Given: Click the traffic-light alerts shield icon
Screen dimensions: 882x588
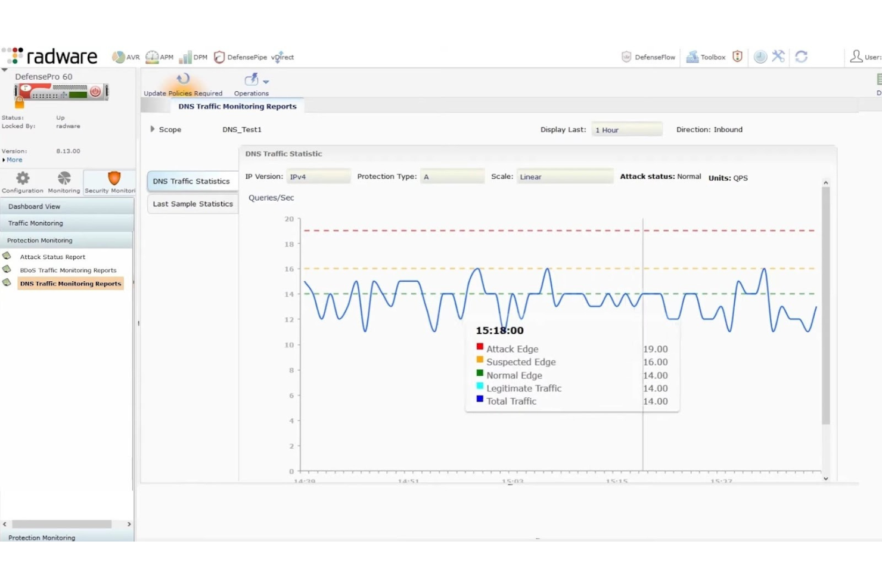Looking at the screenshot, I should (x=737, y=56).
